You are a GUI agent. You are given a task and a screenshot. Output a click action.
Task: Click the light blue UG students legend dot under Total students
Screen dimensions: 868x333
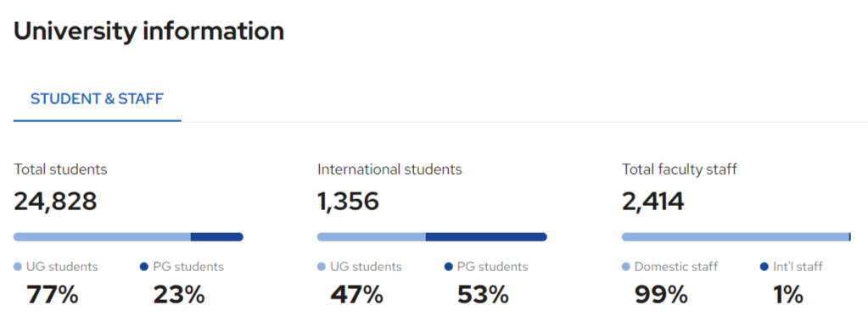pyautogui.click(x=18, y=267)
